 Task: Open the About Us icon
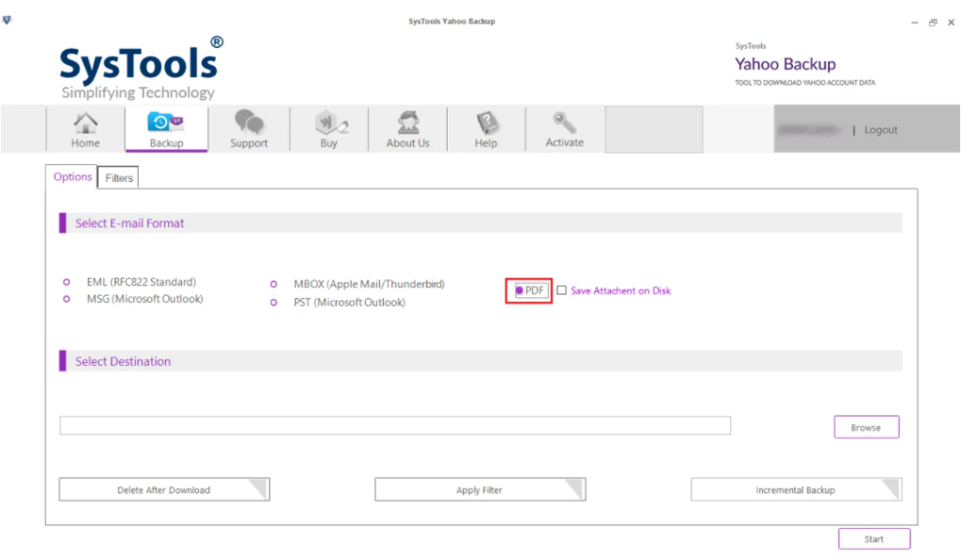pos(407,129)
